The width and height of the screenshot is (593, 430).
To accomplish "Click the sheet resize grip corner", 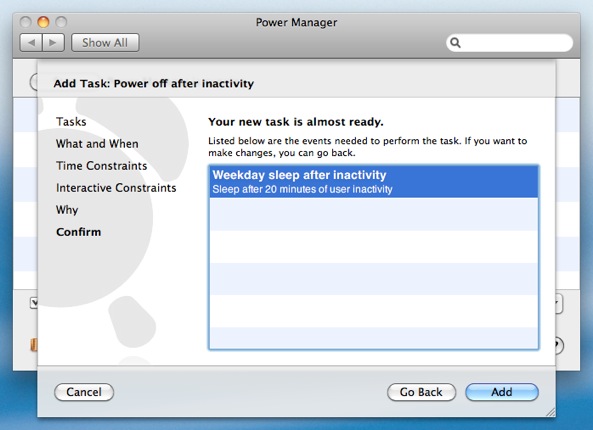I will [x=551, y=413].
